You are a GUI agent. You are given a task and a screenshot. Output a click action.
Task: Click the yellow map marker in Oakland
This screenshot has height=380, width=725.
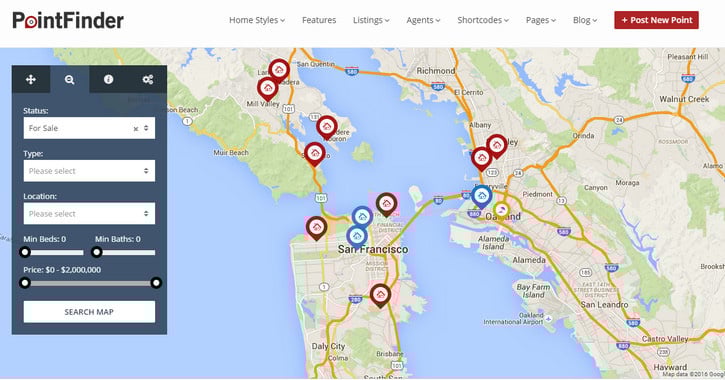point(501,210)
